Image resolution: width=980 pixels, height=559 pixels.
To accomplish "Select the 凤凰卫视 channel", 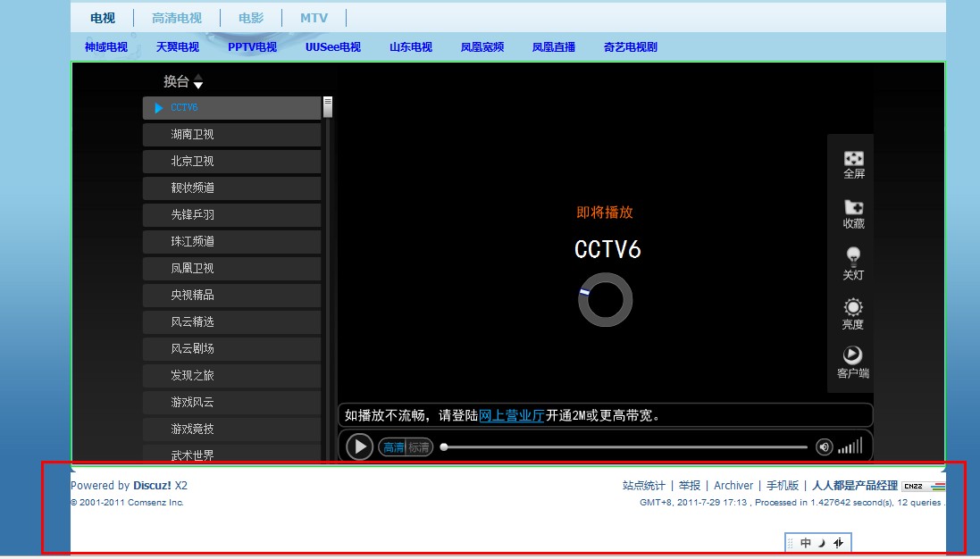I will (x=232, y=269).
